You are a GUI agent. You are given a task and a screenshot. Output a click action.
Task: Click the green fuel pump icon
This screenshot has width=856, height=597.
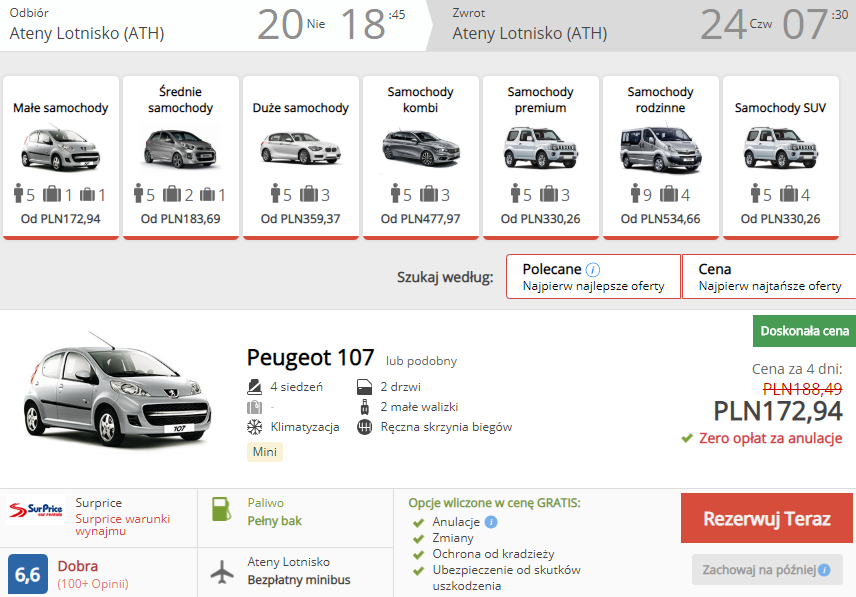coord(222,510)
